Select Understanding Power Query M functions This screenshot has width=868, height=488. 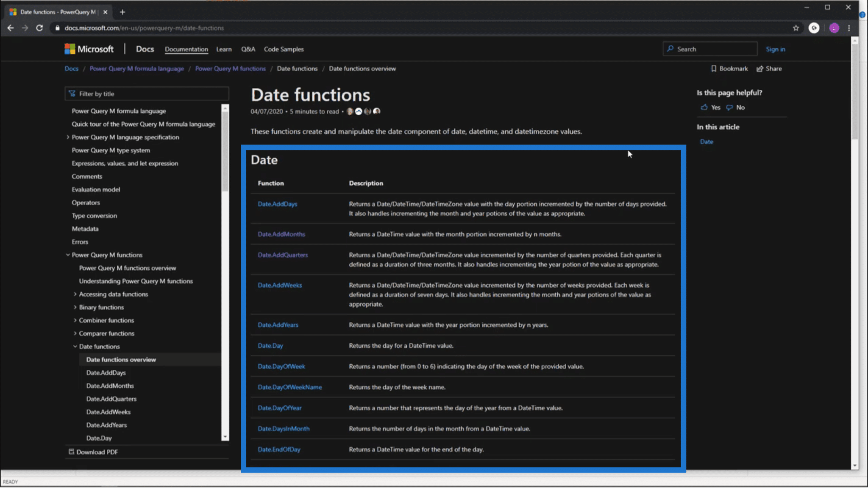(136, 281)
